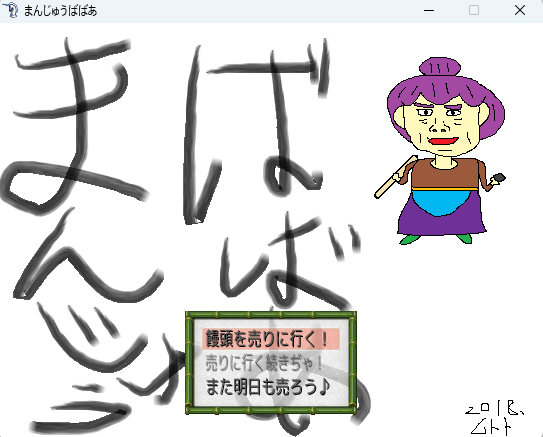This screenshot has height=437, width=543.
Task: Click the app icon in title bar
Action: tap(10, 10)
